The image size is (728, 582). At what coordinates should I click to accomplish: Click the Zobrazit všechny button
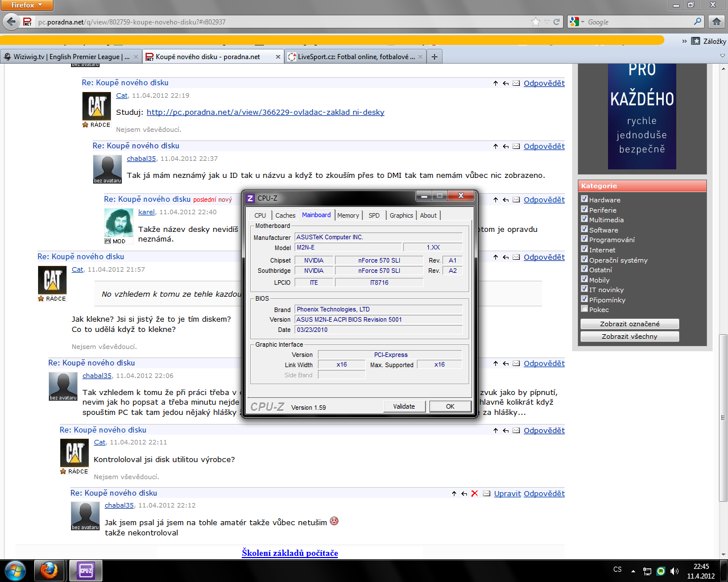tap(630, 336)
